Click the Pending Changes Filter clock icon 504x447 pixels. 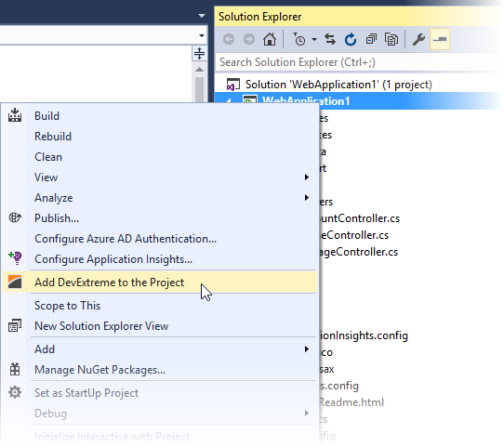pos(298,39)
